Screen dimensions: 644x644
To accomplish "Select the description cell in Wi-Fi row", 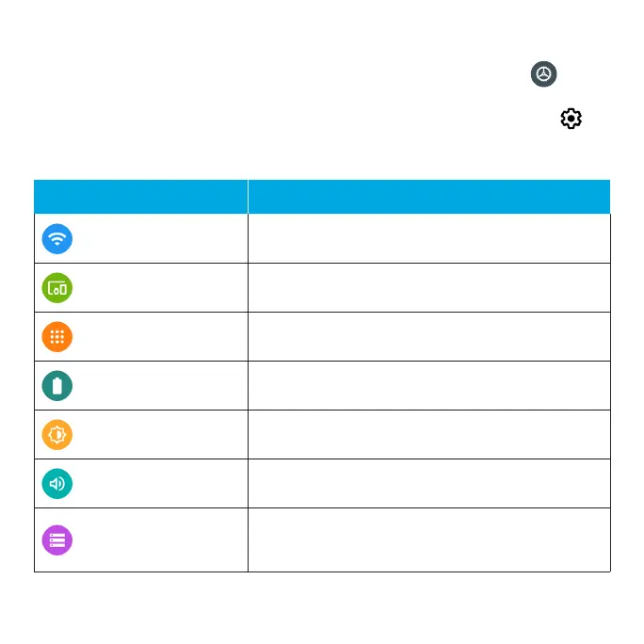I will 429,238.
